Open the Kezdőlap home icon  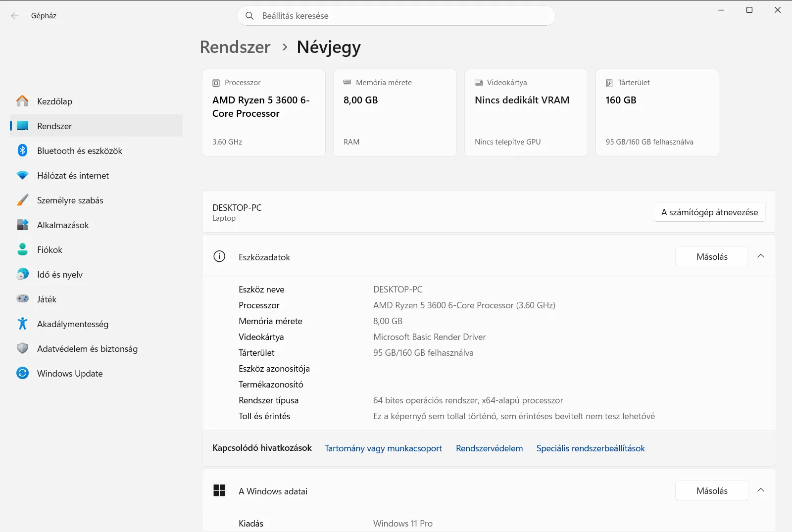point(22,101)
